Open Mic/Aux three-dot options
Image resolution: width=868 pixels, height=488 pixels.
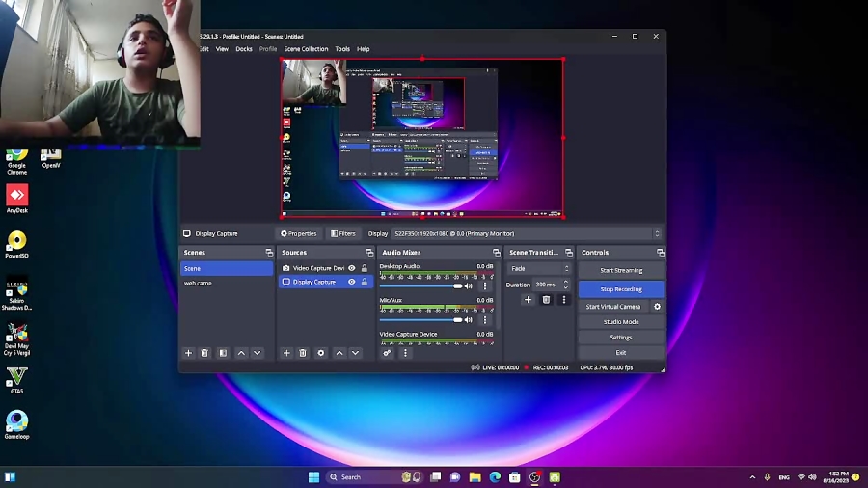click(x=485, y=320)
